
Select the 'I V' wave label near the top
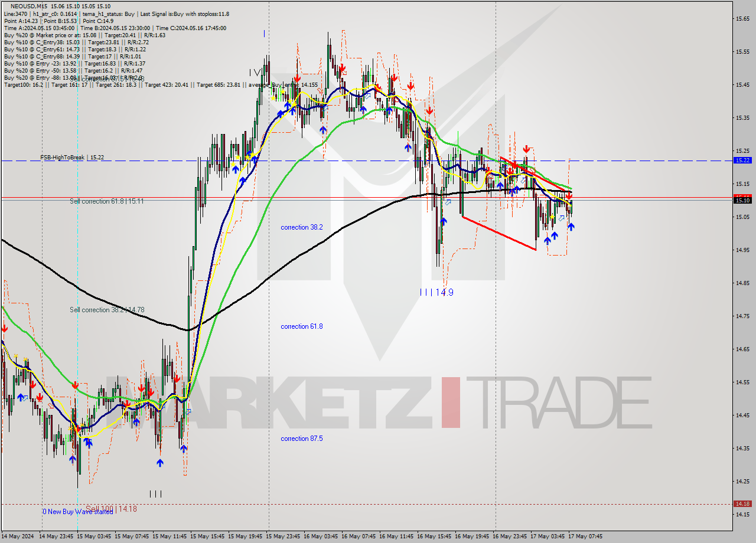(256, 72)
